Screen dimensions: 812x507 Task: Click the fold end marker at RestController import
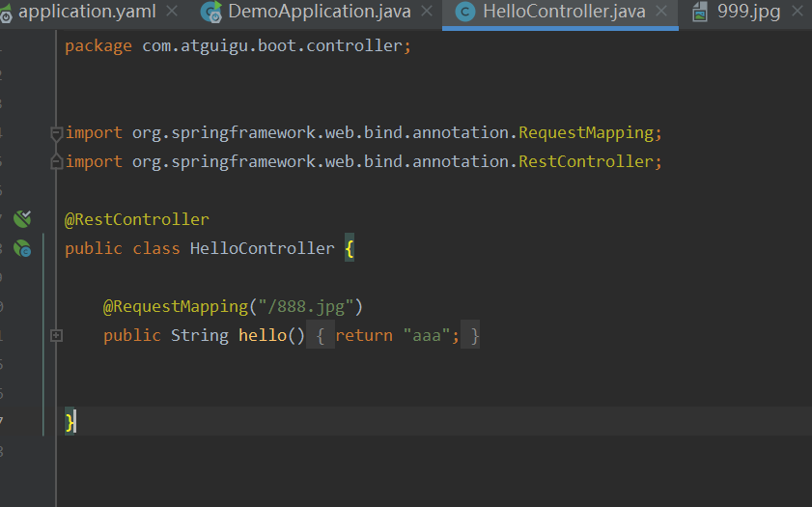[56, 162]
